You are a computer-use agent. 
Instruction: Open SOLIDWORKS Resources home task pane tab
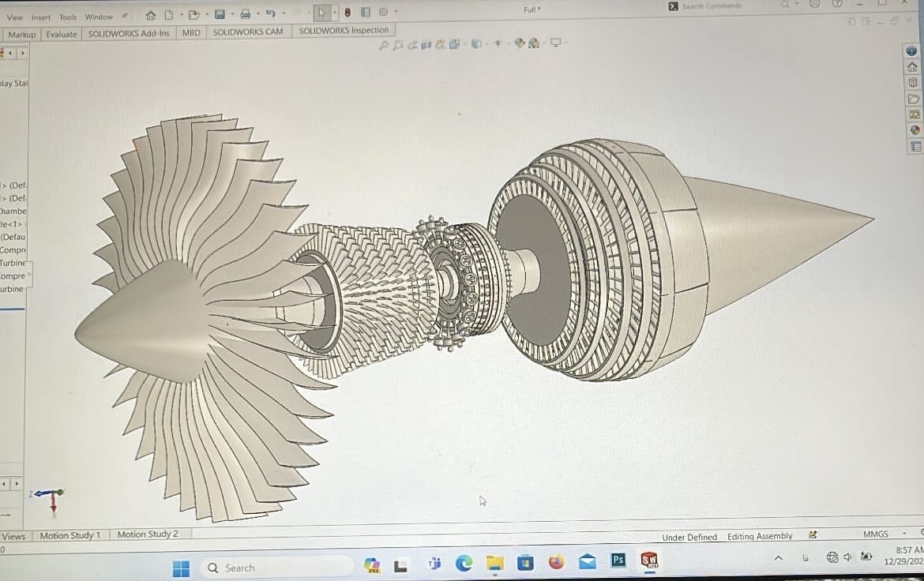913,67
